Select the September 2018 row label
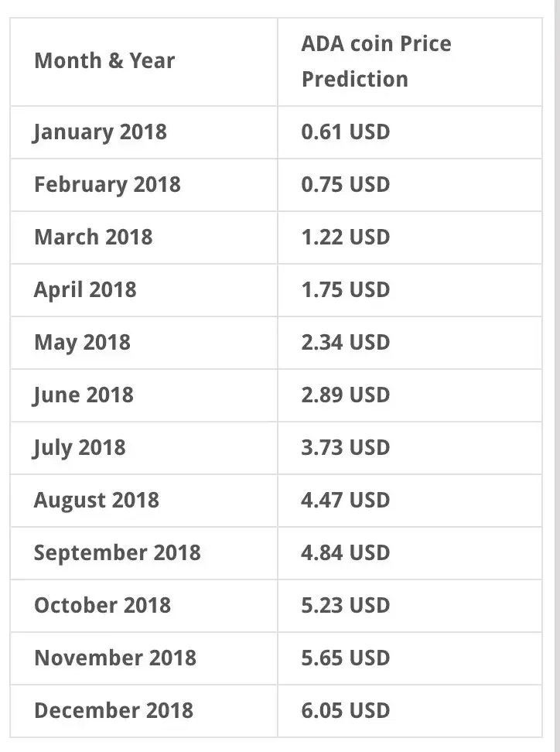 pos(117,552)
